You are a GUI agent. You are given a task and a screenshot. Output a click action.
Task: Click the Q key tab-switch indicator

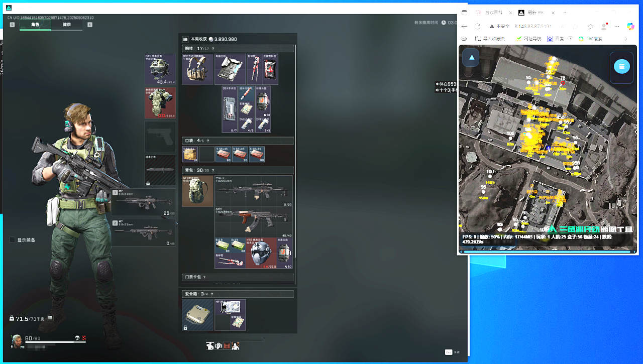click(13, 24)
